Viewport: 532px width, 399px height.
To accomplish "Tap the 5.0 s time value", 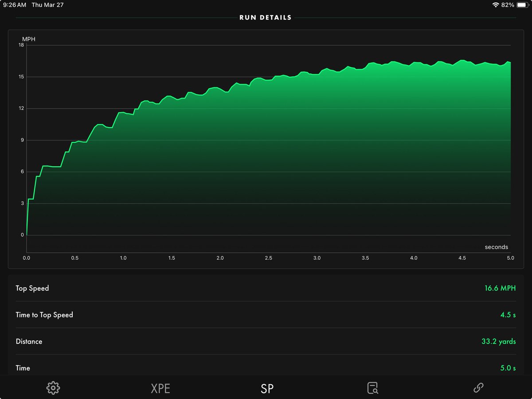I will pos(508,368).
